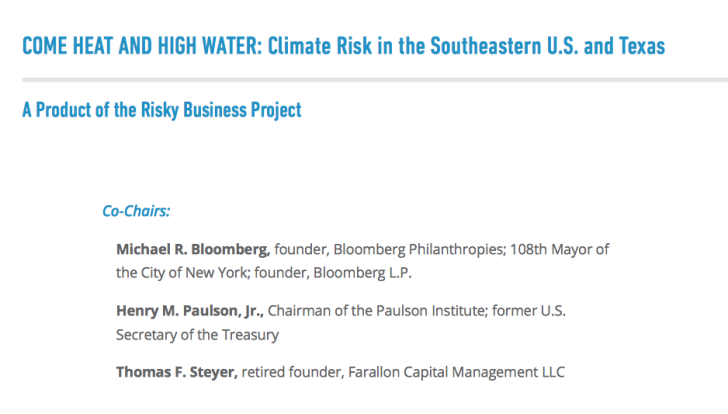Click the name Henry M. Paulson, Jr.
Image resolution: width=728 pixels, height=414 pixels.
[190, 310]
